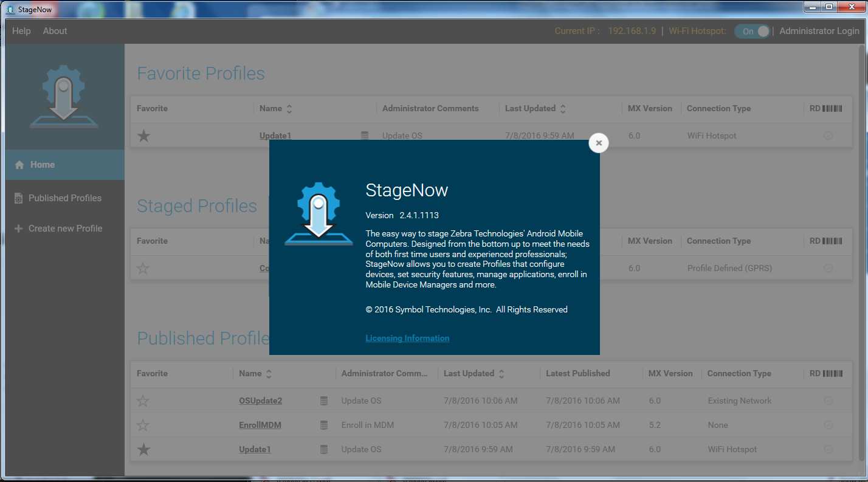Image resolution: width=868 pixels, height=482 pixels.
Task: Click 'Profile Defined (GPRS)' connection type
Action: click(729, 268)
